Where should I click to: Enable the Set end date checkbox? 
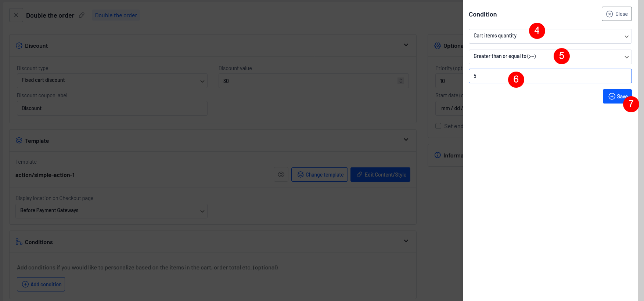point(438,126)
